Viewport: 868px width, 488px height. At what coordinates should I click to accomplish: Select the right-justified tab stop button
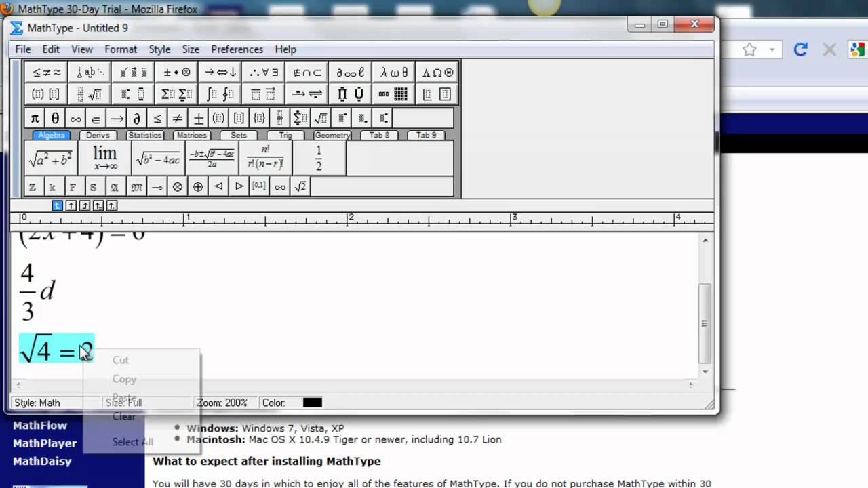click(85, 205)
